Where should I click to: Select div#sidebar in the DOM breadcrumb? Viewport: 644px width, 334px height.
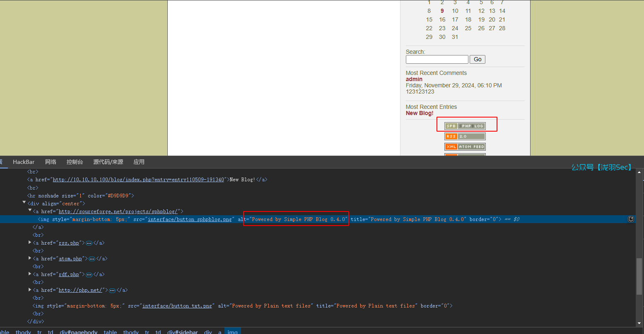click(182, 332)
